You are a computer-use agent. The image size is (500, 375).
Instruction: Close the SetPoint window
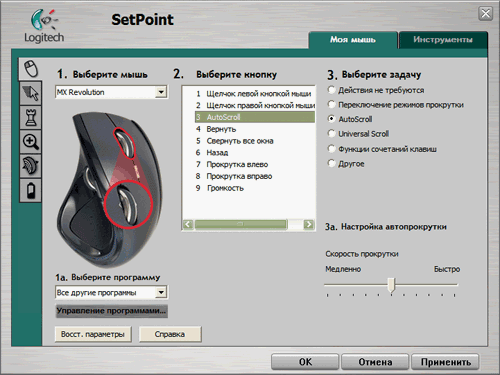click(485, 14)
